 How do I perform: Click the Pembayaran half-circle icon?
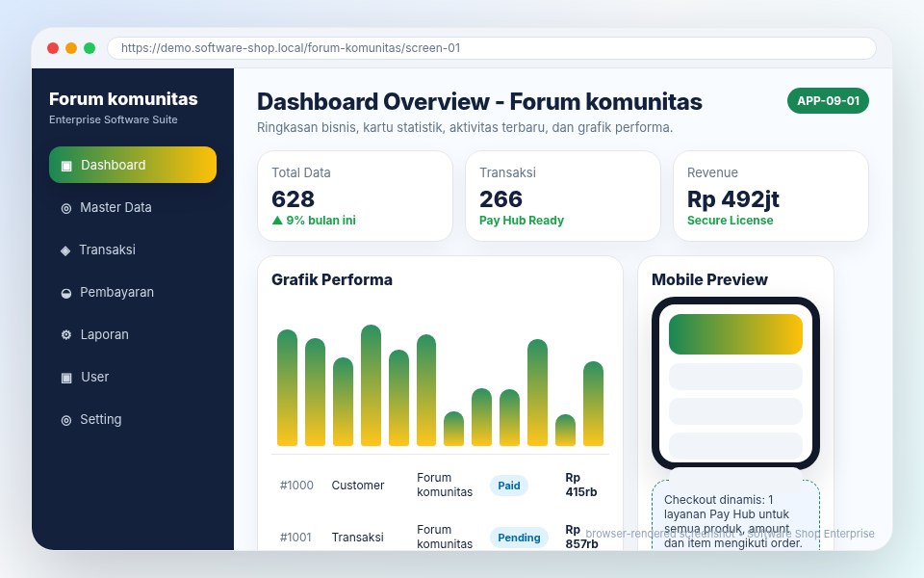click(66, 293)
